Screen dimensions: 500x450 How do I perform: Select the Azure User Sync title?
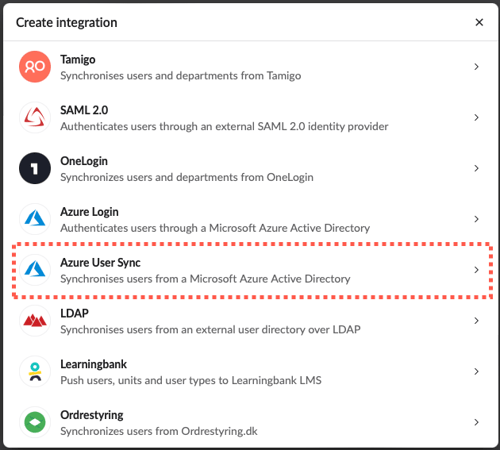click(100, 263)
